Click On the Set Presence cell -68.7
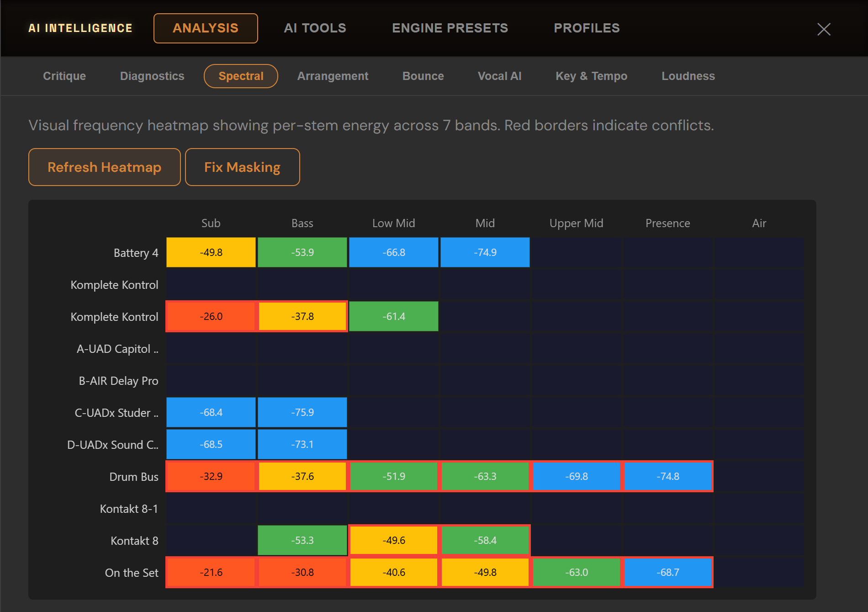This screenshot has width=868, height=612. [x=668, y=572]
